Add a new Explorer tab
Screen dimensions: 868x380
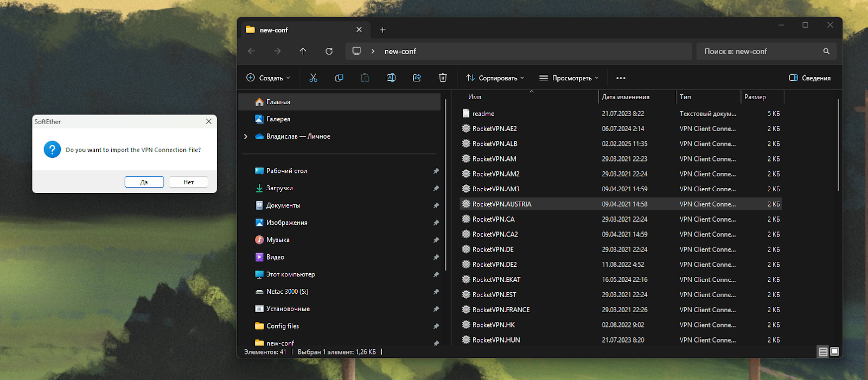(382, 30)
